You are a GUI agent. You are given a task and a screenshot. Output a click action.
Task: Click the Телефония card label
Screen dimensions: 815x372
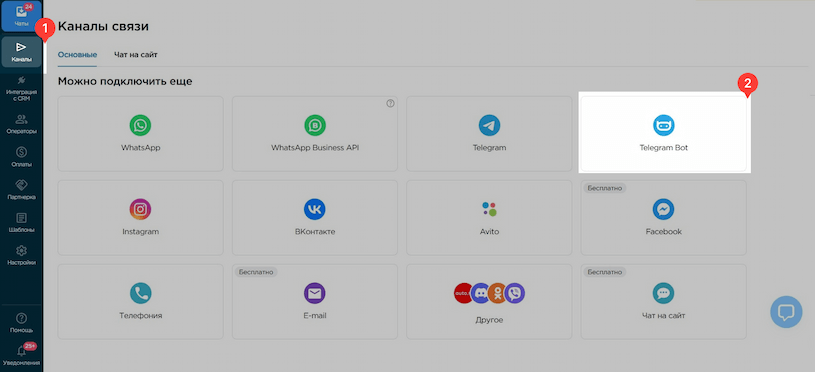[x=140, y=315]
